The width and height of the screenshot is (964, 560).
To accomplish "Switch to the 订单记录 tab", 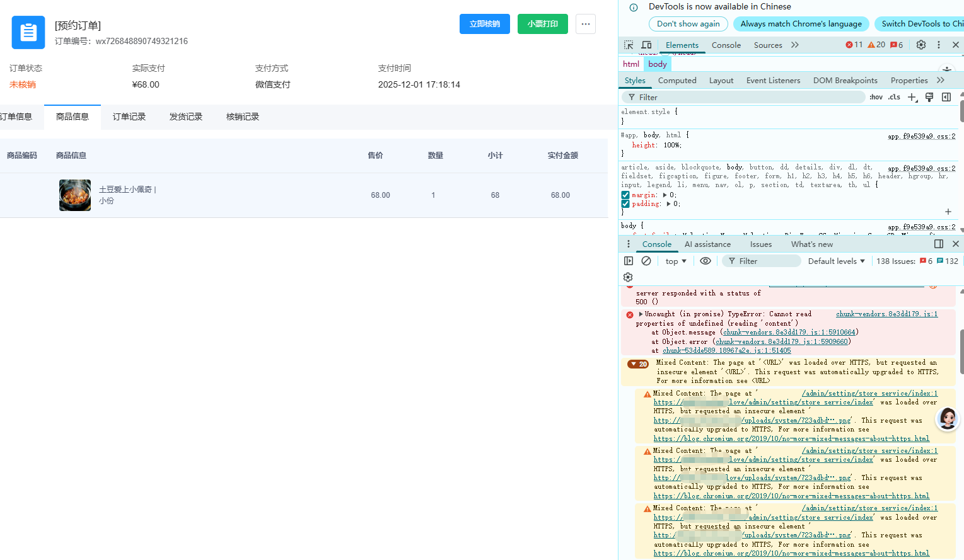I will pos(129,117).
